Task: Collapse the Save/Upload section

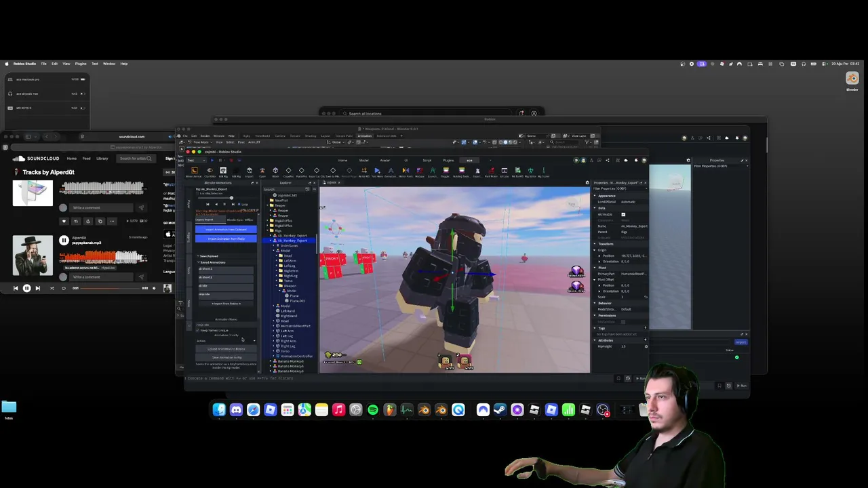Action: pyautogui.click(x=198, y=256)
